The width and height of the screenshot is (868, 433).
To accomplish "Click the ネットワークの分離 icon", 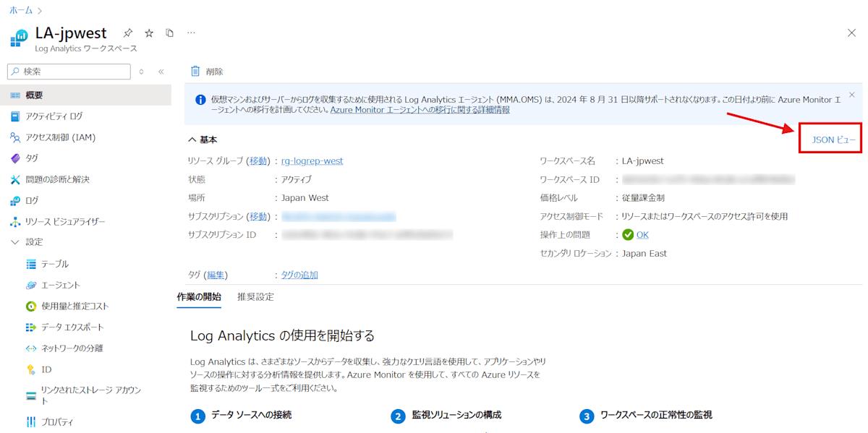I will pyautogui.click(x=31, y=348).
